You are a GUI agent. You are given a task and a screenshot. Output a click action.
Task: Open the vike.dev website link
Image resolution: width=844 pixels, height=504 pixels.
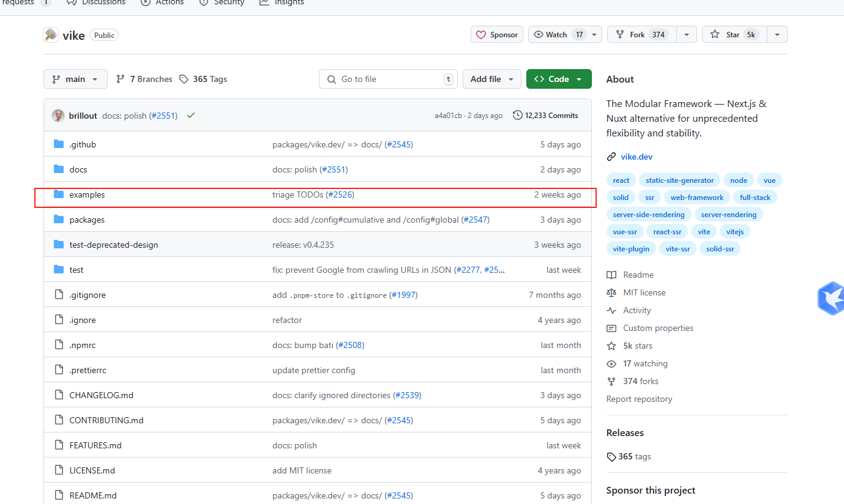(637, 157)
